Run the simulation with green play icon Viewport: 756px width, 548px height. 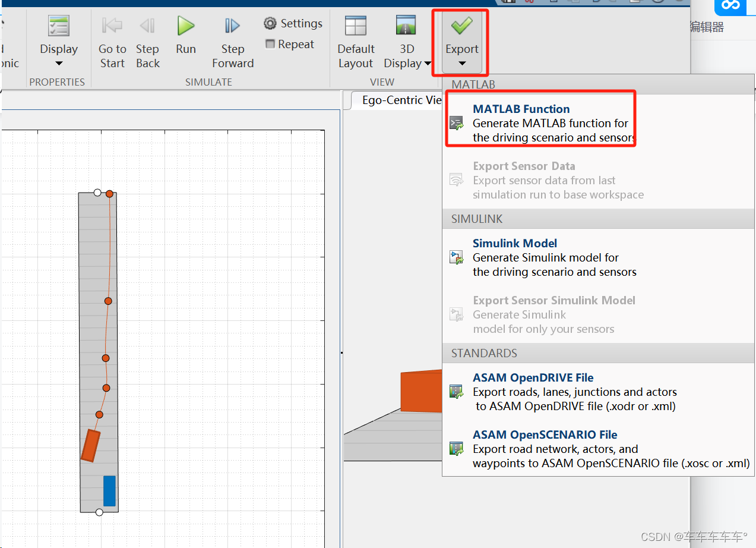(186, 26)
